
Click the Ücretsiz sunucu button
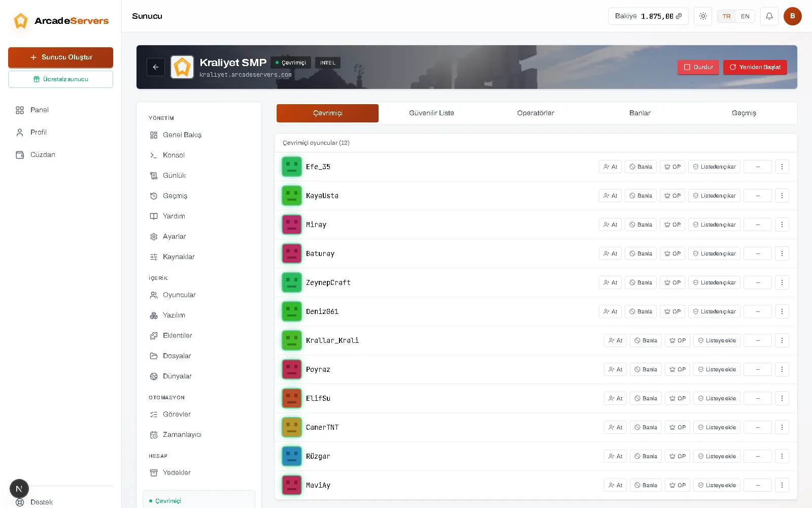[x=60, y=79]
